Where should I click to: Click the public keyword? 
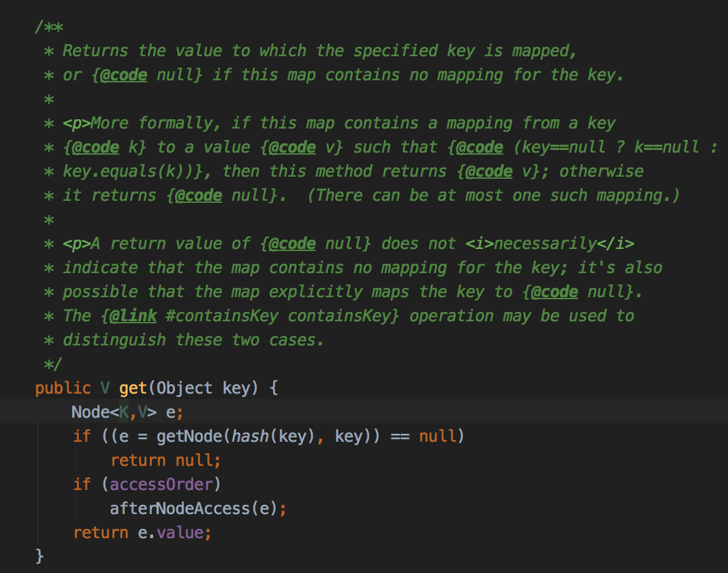(62, 388)
